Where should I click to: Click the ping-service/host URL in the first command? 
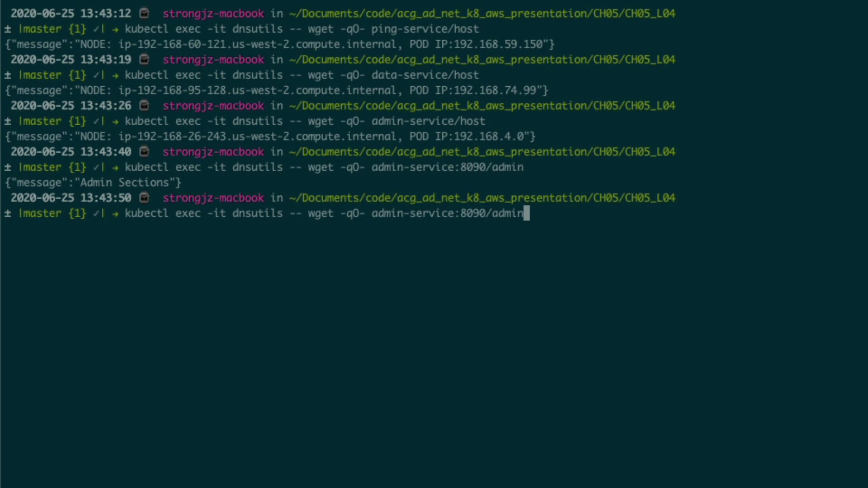[425, 29]
